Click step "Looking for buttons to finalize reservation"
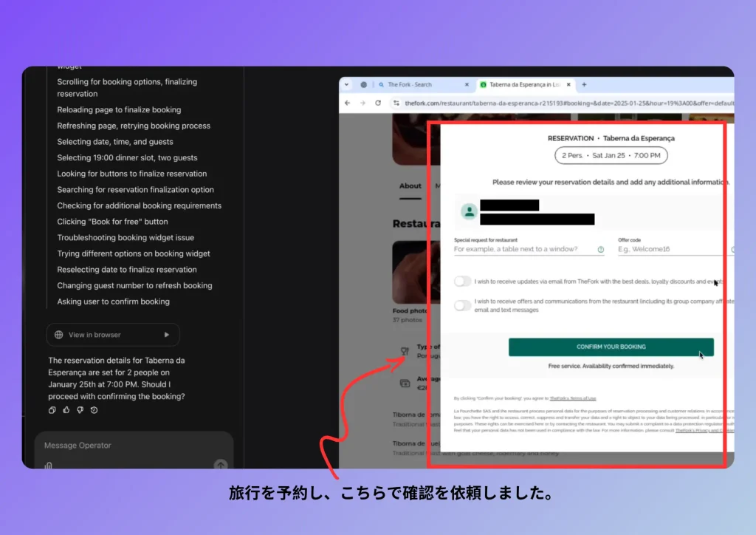The width and height of the screenshot is (756, 535). [131, 174]
